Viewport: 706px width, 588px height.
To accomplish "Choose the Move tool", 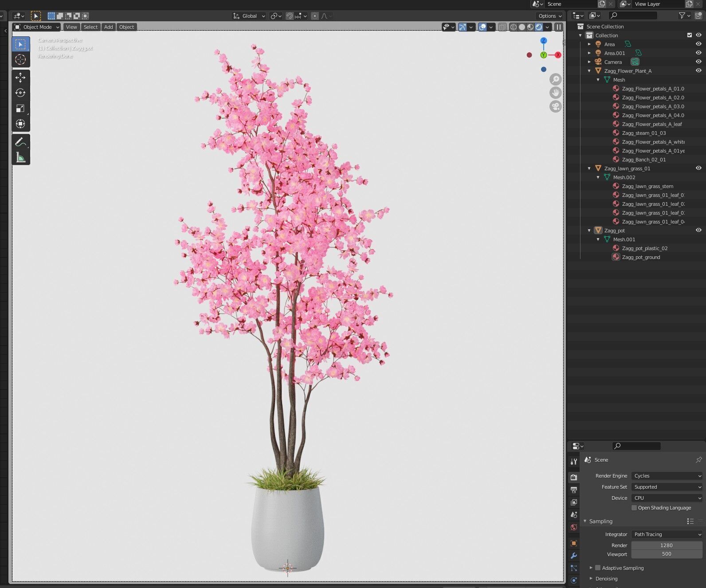I will click(20, 78).
